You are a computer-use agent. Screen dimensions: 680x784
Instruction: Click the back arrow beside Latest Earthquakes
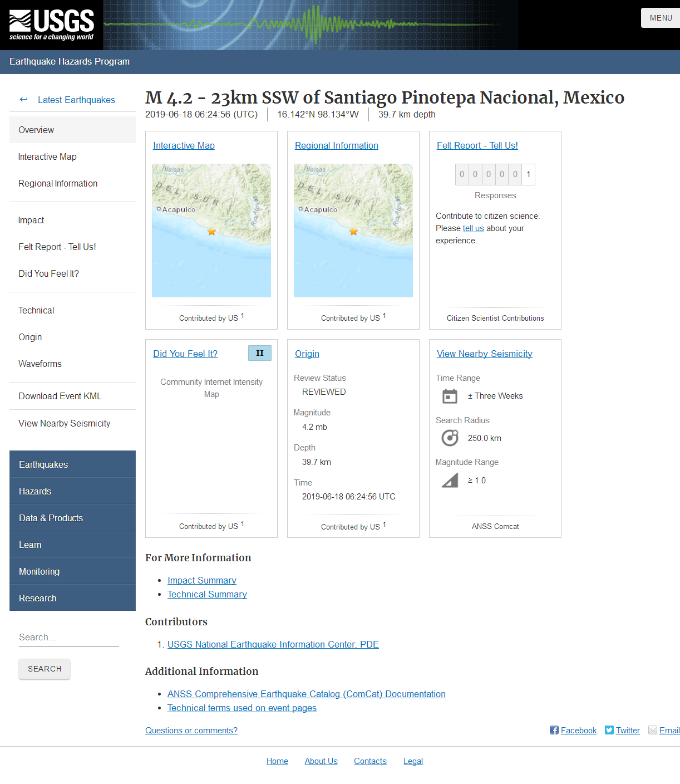point(23,100)
